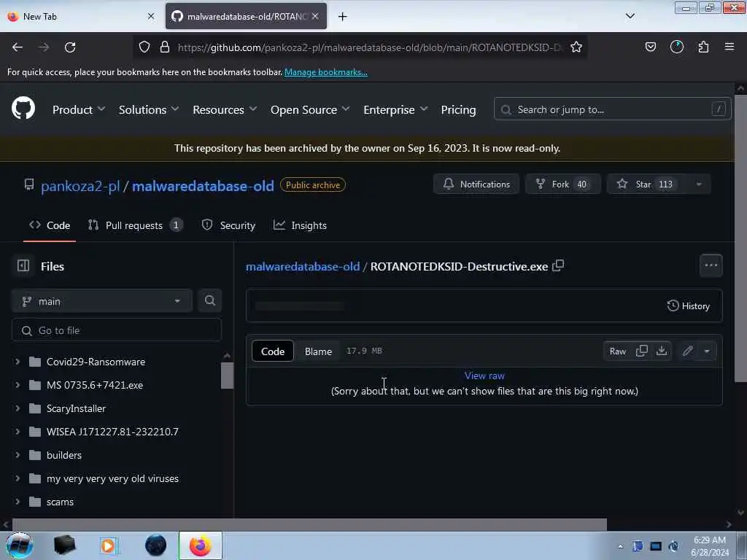Viewport: 747px width, 560px height.
Task: Open the Insights tab
Action: (300, 225)
